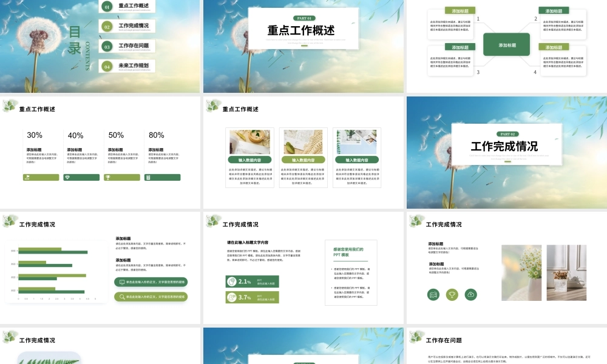Click the trophy icon under the 50% column
The image size is (607, 364).
click(108, 178)
